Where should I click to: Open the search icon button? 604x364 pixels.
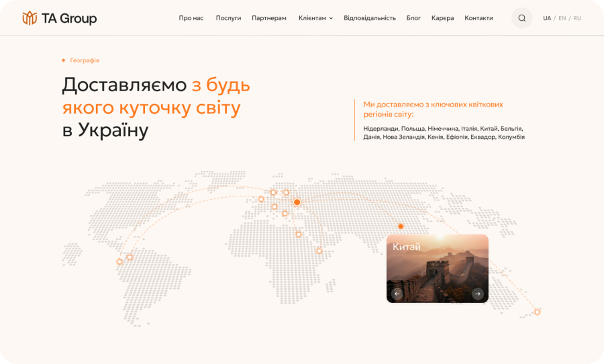[x=522, y=18]
